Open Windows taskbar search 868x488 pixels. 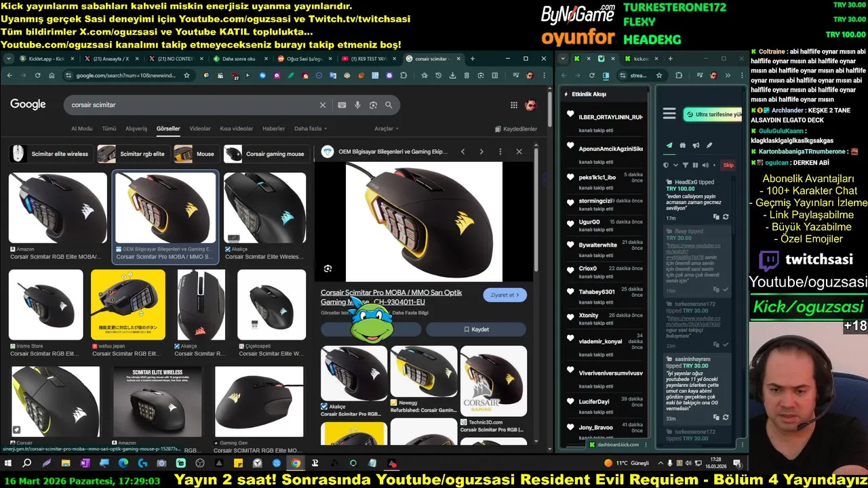coord(27,464)
